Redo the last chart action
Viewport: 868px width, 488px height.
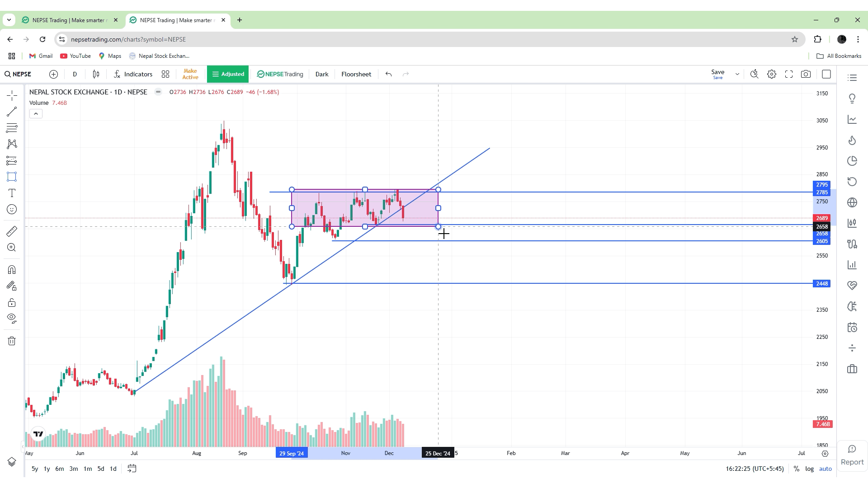(x=406, y=74)
